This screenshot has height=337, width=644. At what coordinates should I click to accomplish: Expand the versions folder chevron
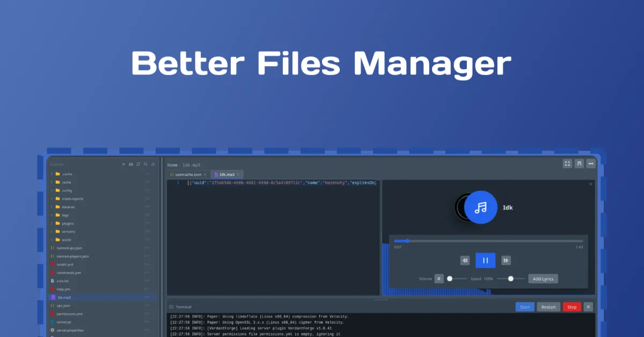[52, 231]
